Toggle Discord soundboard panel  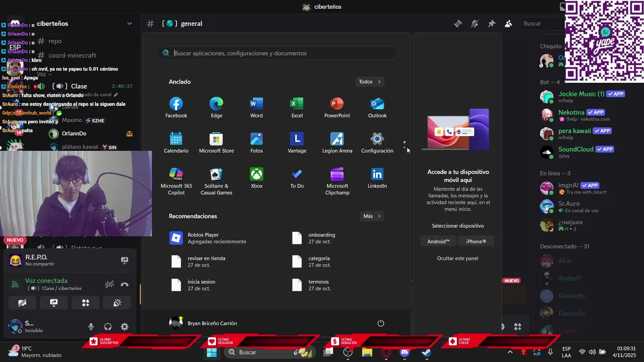point(117,303)
